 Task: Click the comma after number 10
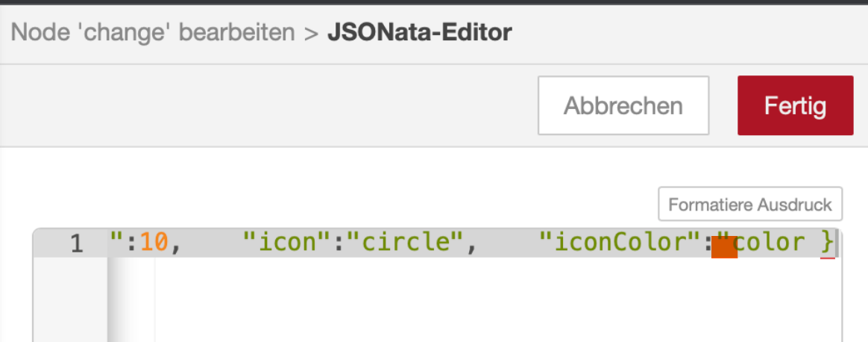[176, 245]
